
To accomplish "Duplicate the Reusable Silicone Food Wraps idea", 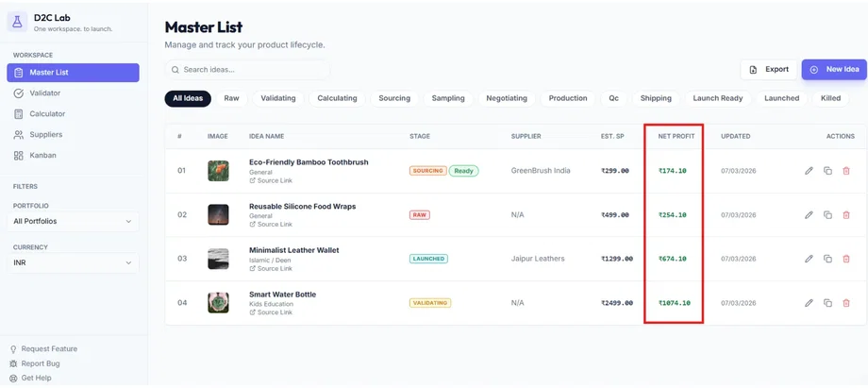I will tap(827, 215).
